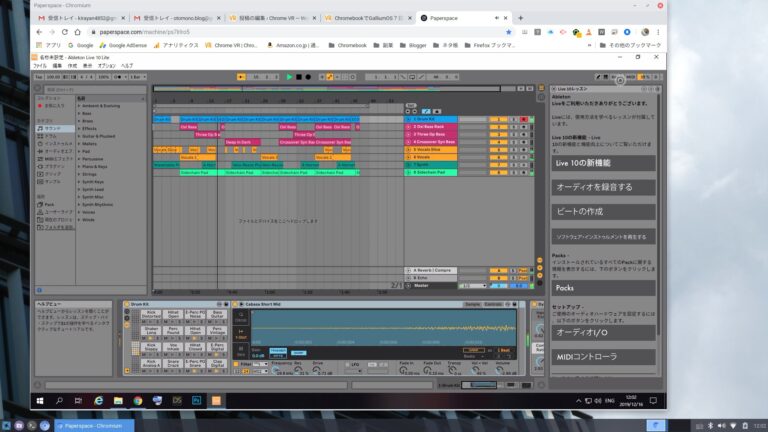Image resolution: width=768 pixels, height=432 pixels.
Task: Arm the 8 Sidechain Pad track
Action: point(524,172)
